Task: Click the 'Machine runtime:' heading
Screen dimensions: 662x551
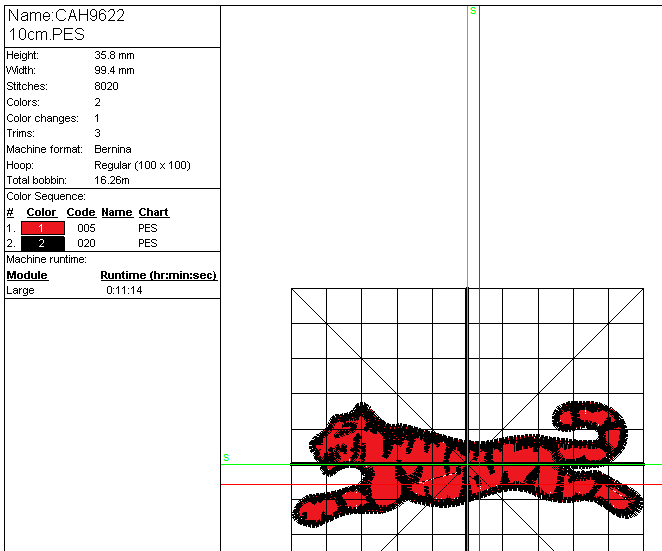Action: pyautogui.click(x=46, y=259)
